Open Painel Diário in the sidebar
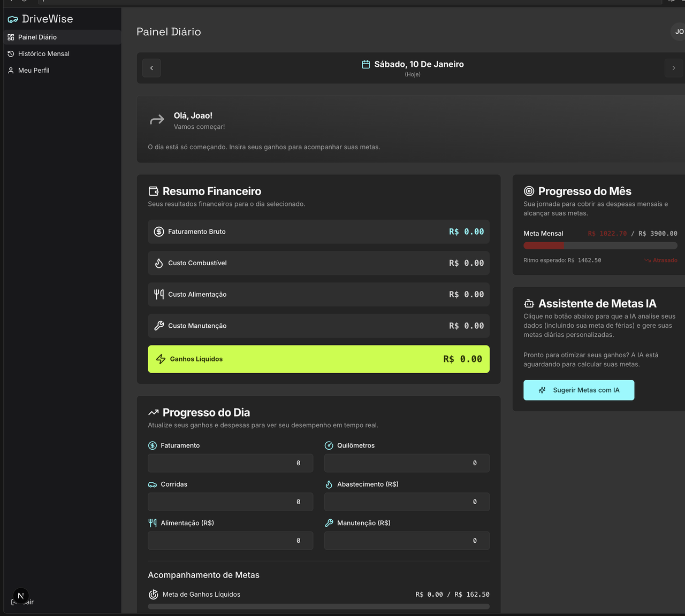The image size is (685, 616). 62,37
